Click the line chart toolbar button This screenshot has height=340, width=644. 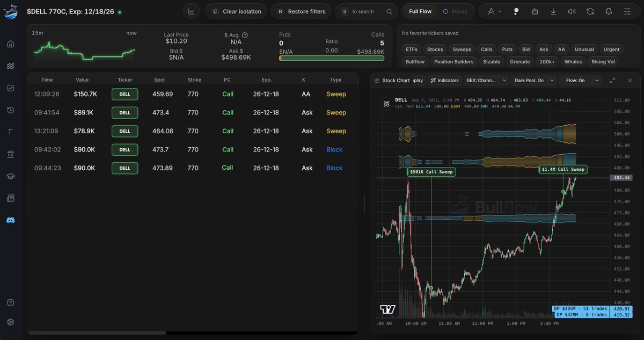[x=191, y=11]
